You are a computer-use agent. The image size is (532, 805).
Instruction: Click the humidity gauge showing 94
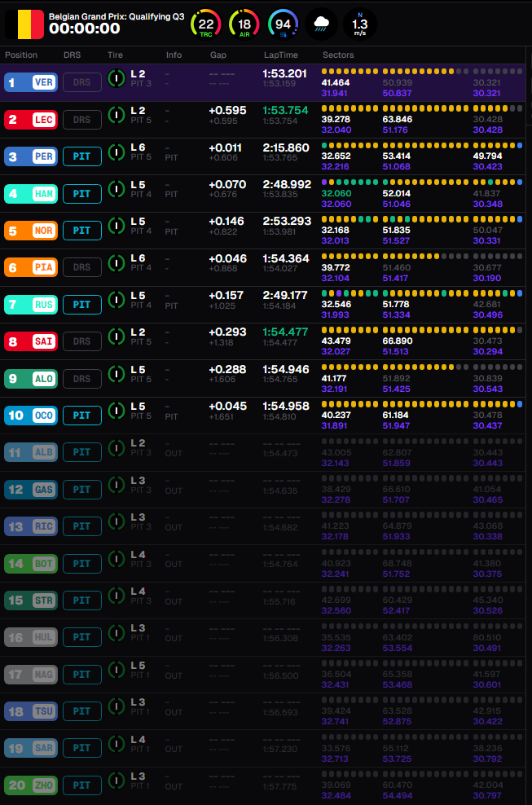click(x=283, y=24)
